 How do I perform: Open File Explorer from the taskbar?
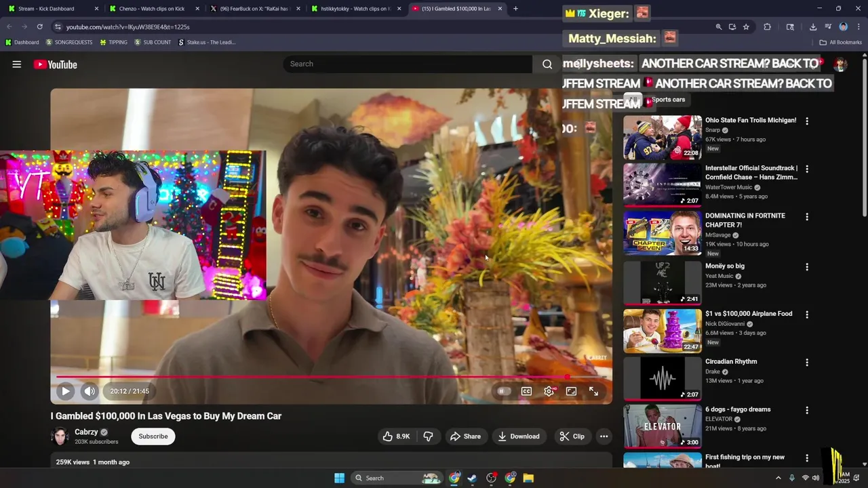[528, 478]
